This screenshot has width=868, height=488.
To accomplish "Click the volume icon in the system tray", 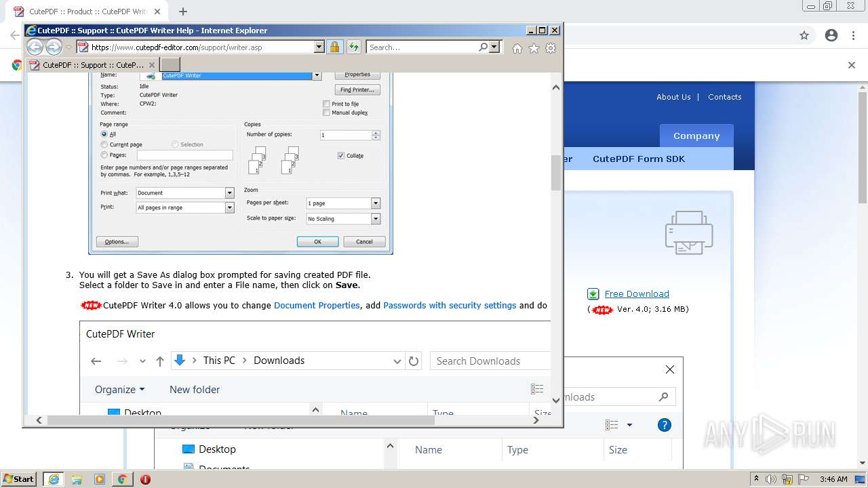I will click(x=770, y=479).
